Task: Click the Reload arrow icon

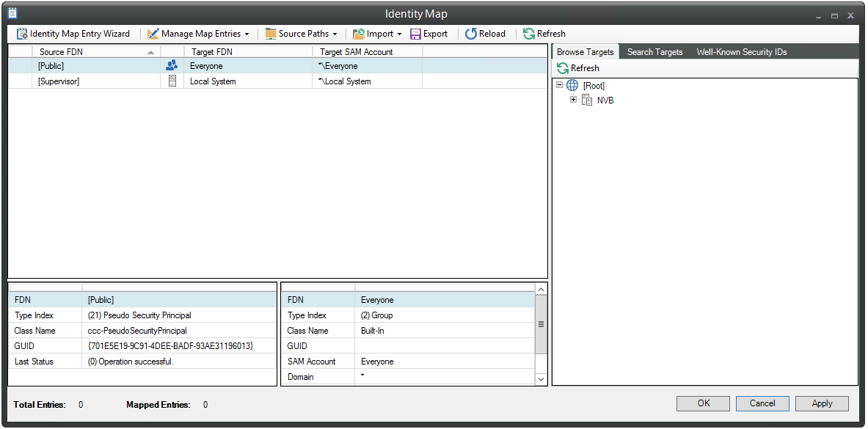Action: (471, 34)
